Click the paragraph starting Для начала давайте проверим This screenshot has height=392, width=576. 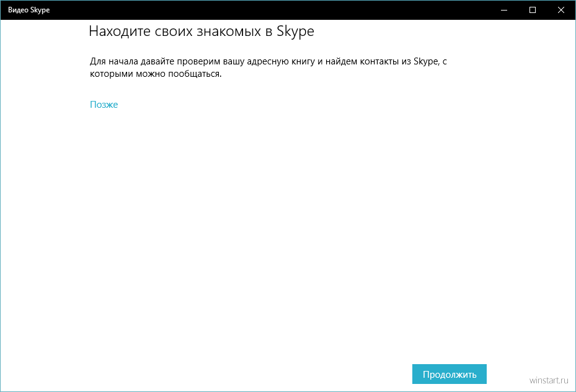pyautogui.click(x=268, y=68)
